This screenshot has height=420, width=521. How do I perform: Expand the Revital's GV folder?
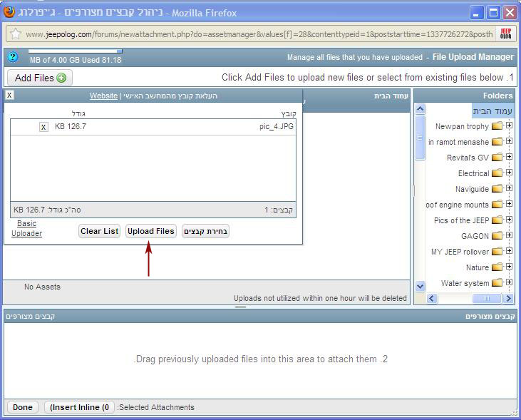509,157
